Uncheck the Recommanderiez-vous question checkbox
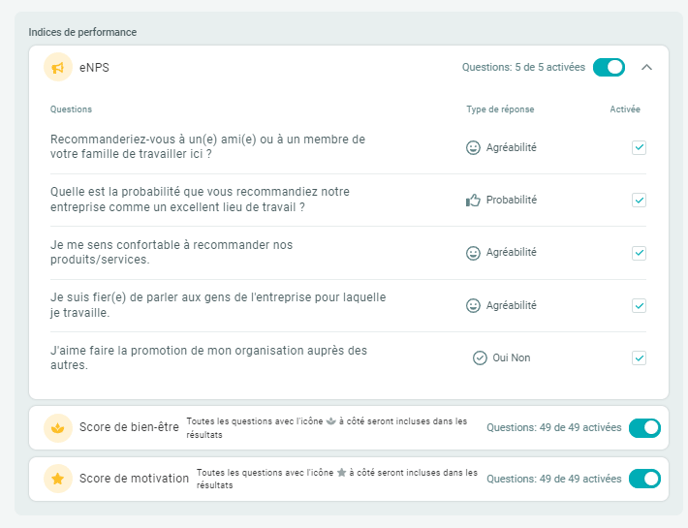This screenshot has width=688, height=528. coord(639,148)
